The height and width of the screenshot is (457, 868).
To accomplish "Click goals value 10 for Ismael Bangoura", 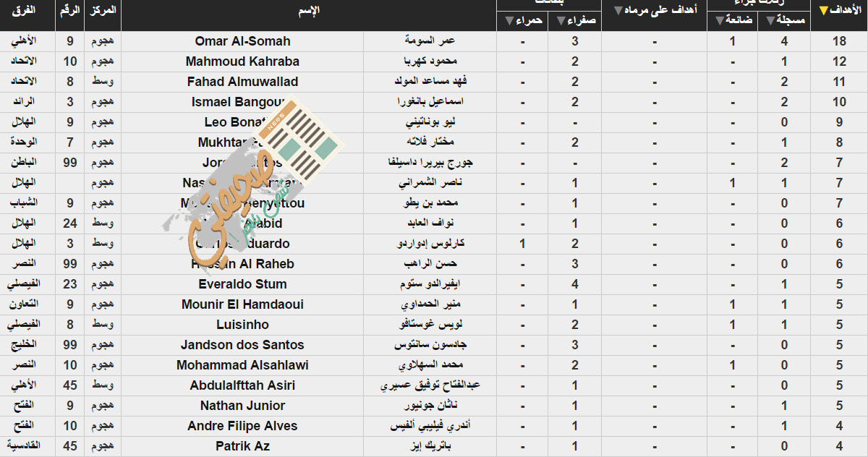I will 839,102.
